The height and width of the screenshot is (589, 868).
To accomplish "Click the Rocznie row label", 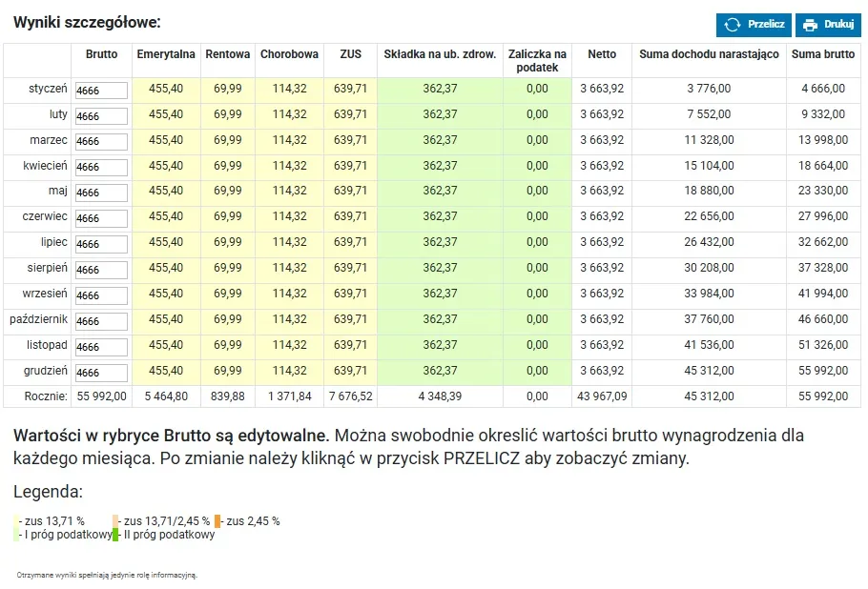I will (x=47, y=396).
